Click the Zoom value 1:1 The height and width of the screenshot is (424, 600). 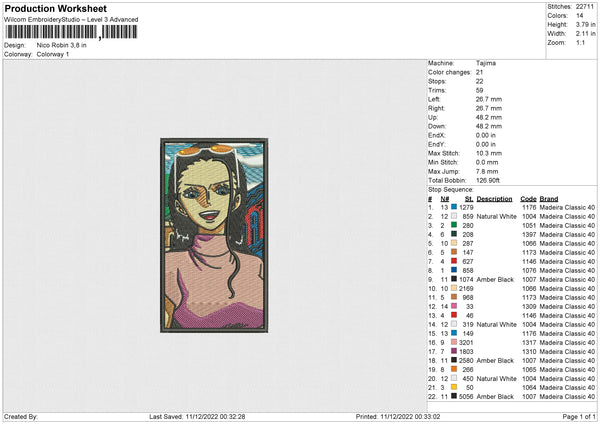point(580,42)
